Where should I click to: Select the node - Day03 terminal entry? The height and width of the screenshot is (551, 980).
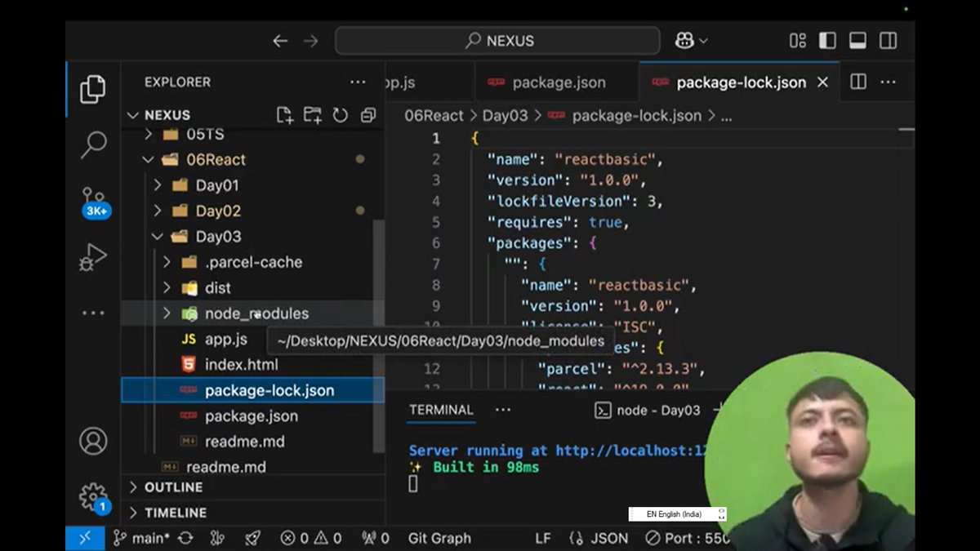[648, 411]
